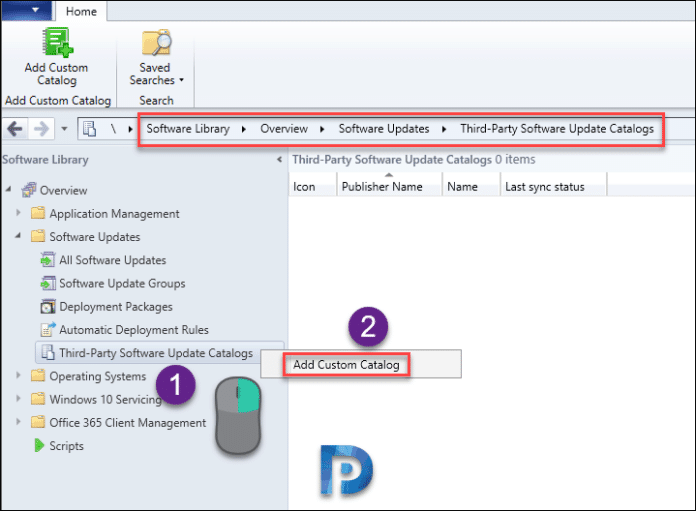The height and width of the screenshot is (511, 696).
Task: Select the Overview tree label
Action: point(63,190)
